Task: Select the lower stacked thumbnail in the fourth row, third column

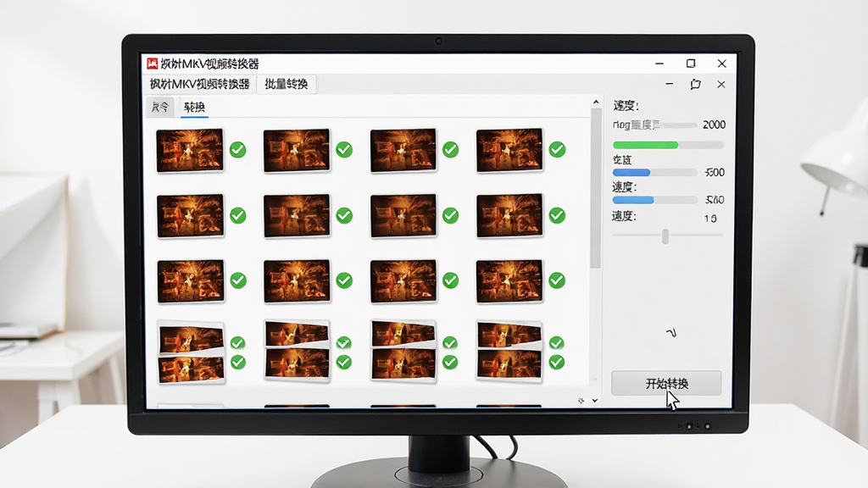Action: tap(403, 365)
